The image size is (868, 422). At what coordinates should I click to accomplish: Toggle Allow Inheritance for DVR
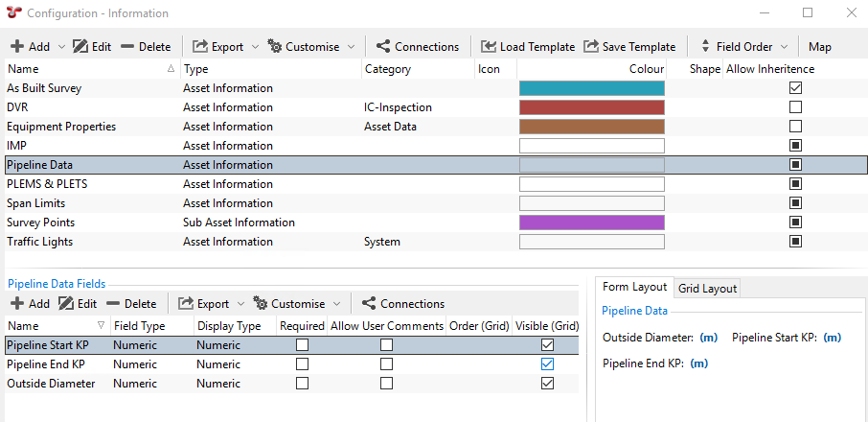pyautogui.click(x=795, y=106)
